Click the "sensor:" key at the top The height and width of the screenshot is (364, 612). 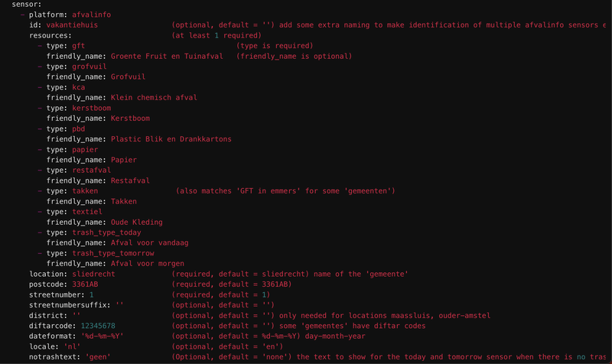tap(28, 5)
